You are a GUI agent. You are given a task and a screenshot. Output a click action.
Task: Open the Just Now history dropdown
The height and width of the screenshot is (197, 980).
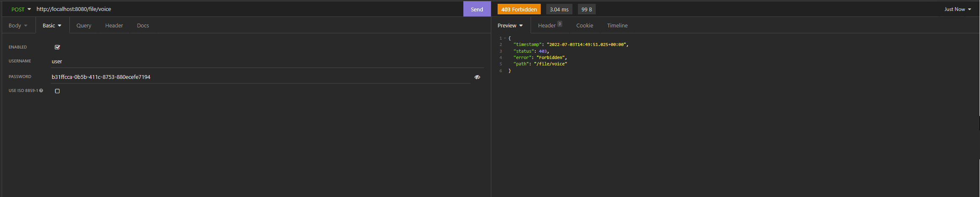click(958, 9)
